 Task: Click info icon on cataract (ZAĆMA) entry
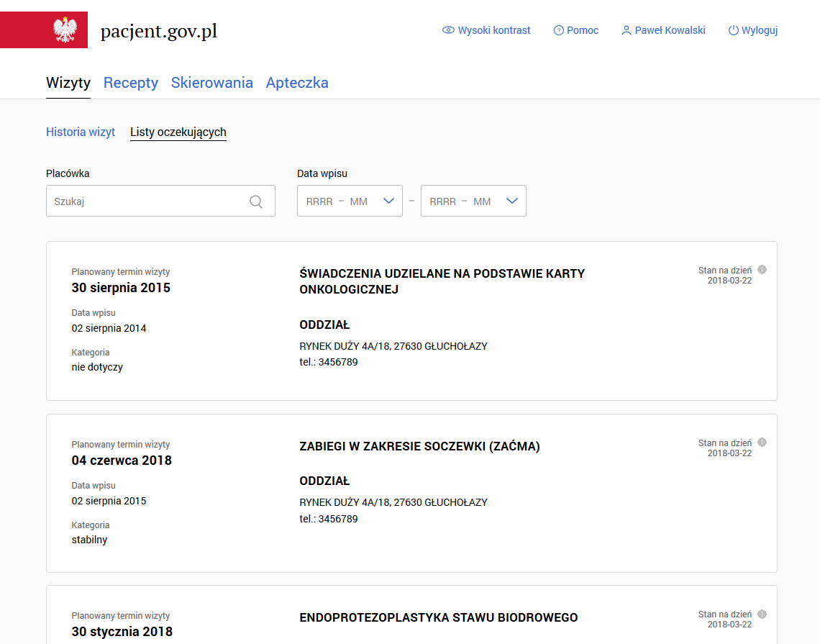click(762, 443)
